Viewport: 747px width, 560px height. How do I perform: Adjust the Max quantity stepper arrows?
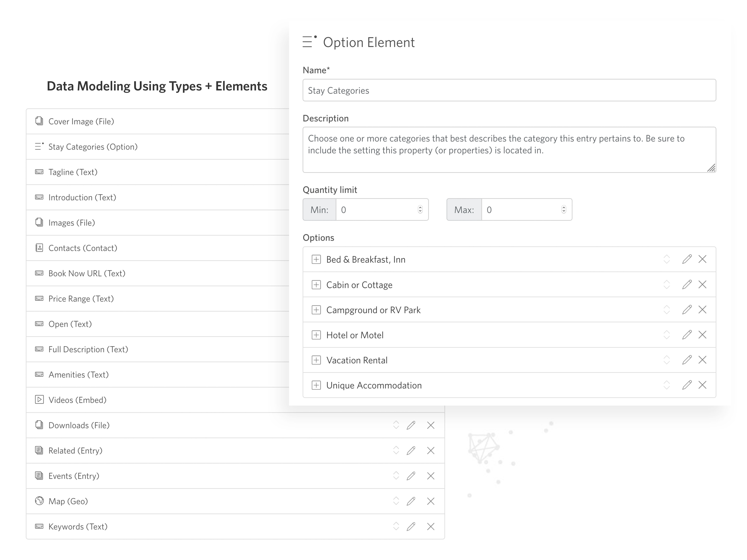[x=564, y=210]
